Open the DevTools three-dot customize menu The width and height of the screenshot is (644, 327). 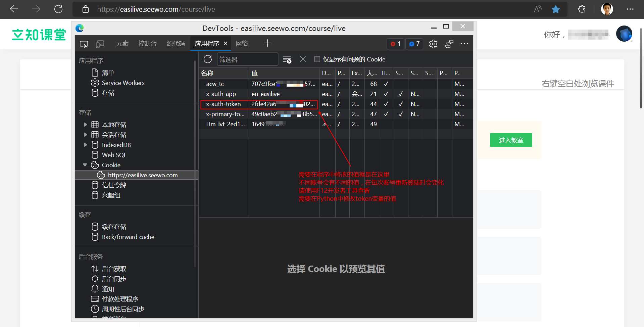tap(464, 44)
